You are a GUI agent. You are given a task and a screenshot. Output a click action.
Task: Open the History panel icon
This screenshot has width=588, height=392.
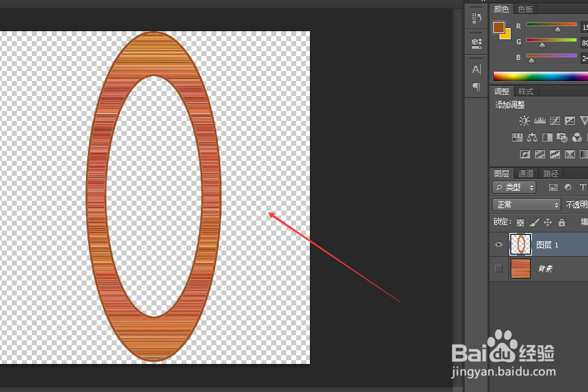(476, 17)
